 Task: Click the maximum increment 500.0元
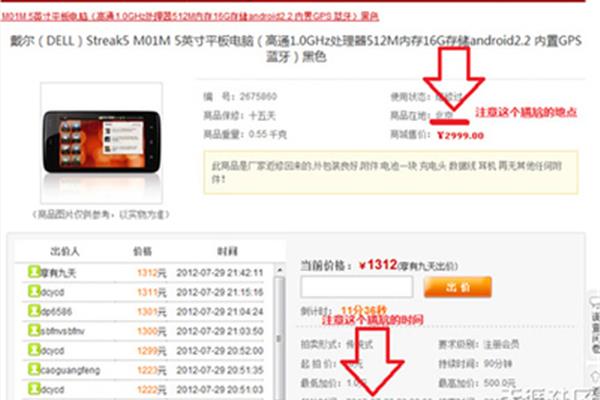(x=499, y=383)
